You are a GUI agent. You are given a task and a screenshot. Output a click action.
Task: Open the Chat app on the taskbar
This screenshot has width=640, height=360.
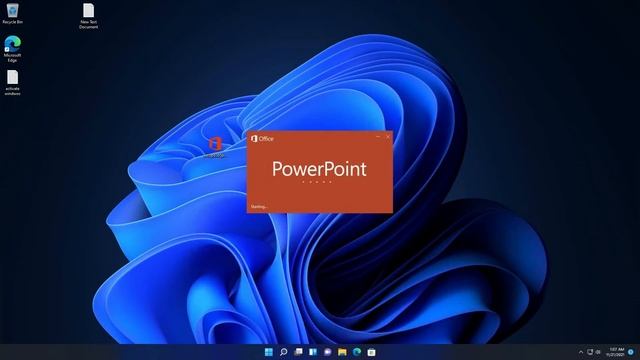(327, 352)
